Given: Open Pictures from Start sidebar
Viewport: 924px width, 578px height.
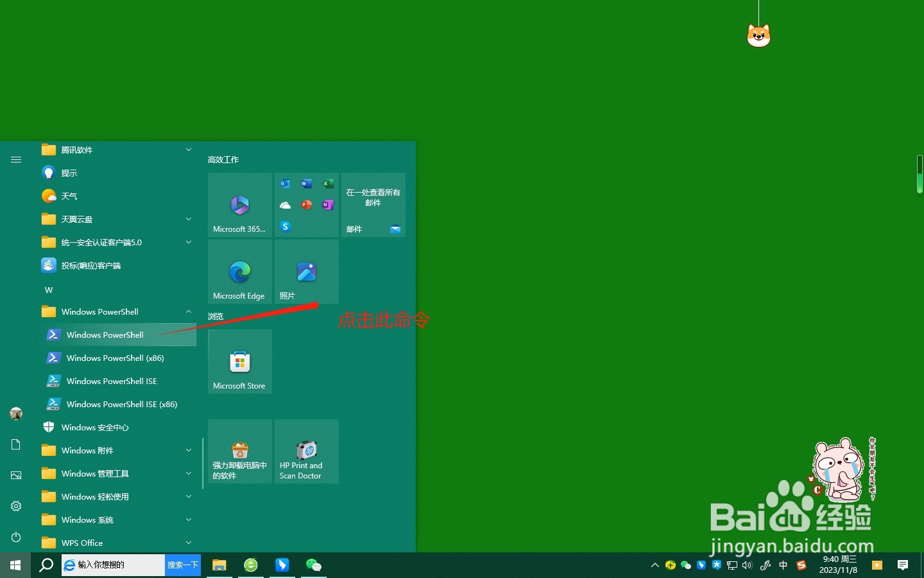Looking at the screenshot, I should (x=16, y=475).
